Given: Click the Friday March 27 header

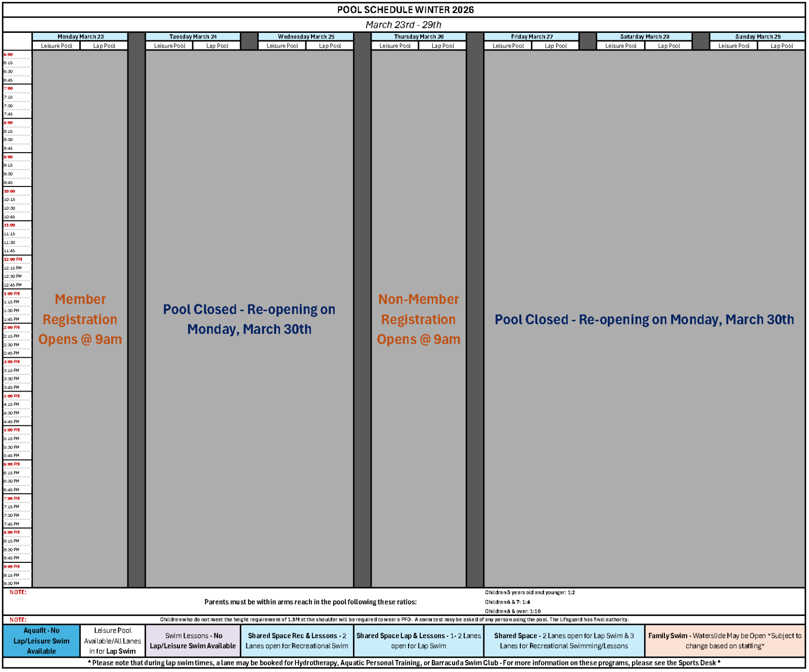Looking at the screenshot, I should (x=531, y=36).
